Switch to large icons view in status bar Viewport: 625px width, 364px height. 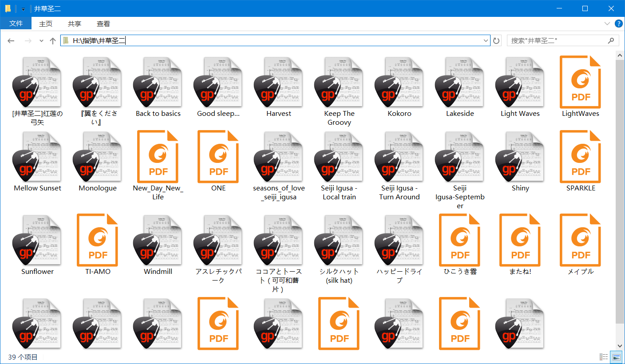coord(616,357)
